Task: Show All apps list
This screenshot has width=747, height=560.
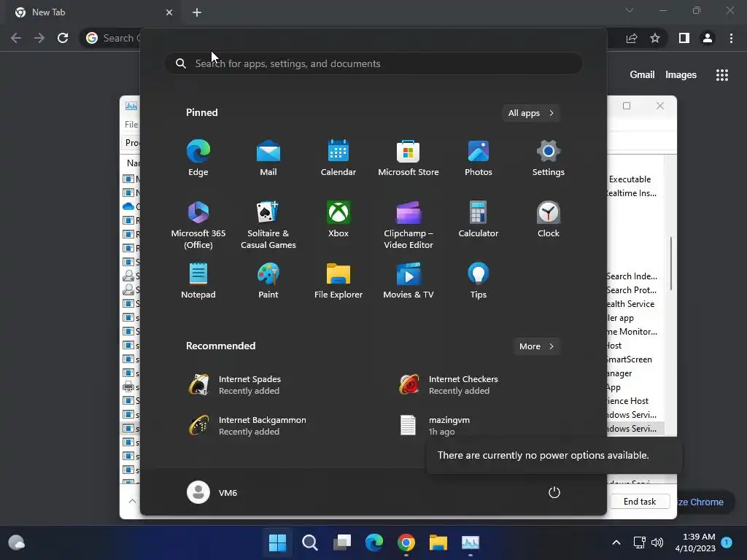Action: tap(531, 113)
